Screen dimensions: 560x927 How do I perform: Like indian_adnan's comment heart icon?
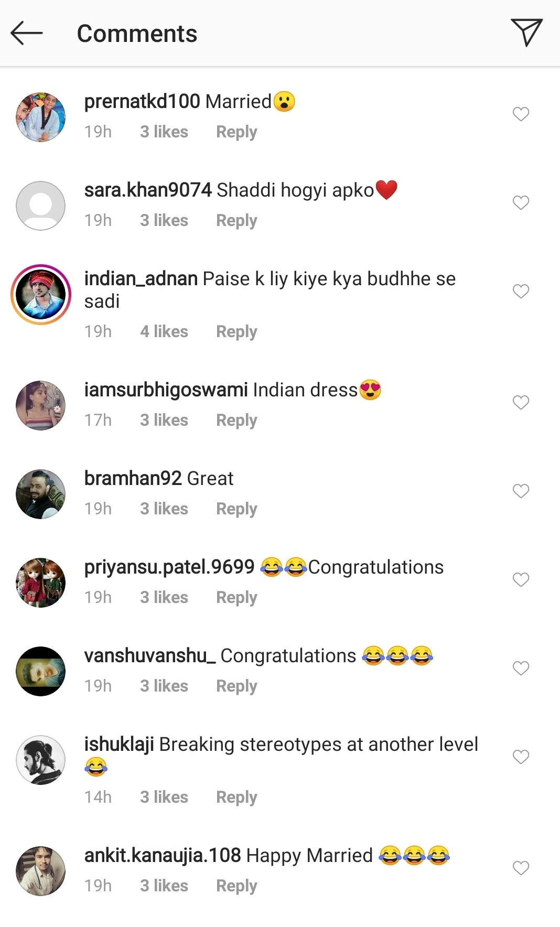(x=521, y=291)
